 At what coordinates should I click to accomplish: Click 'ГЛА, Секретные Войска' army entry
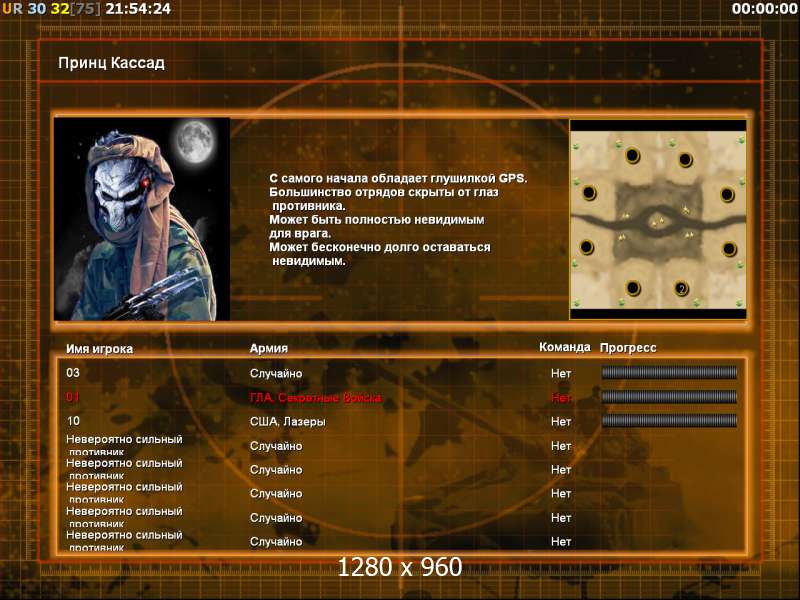pos(316,397)
